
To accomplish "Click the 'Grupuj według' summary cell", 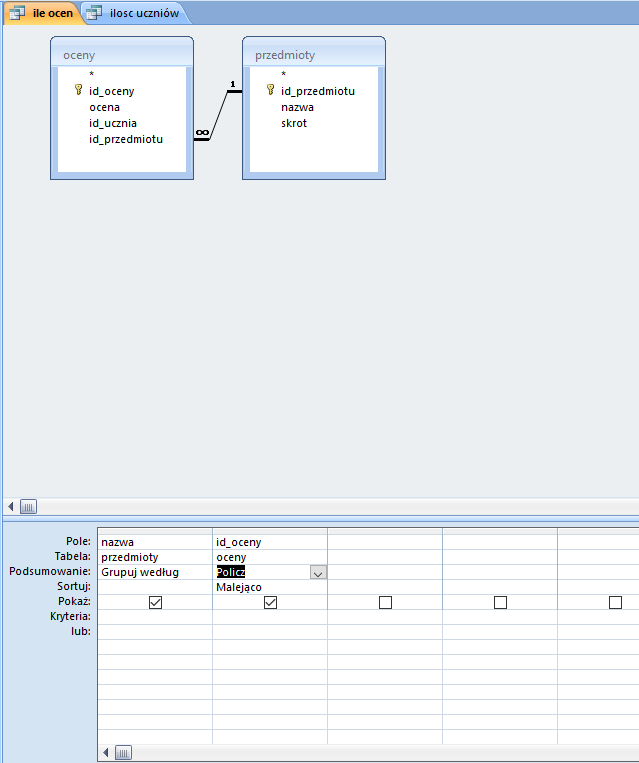I will pos(155,572).
